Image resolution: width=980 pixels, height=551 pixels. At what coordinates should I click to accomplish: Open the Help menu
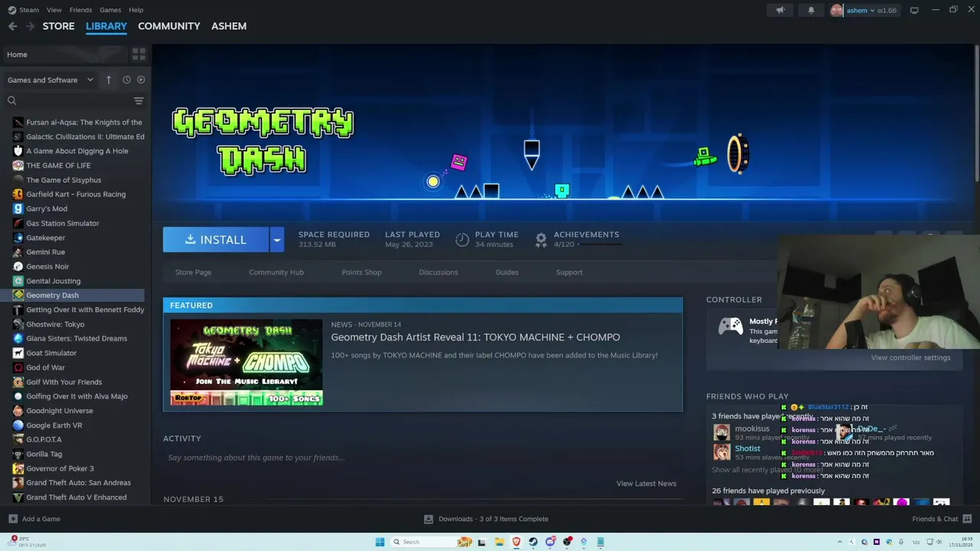(x=136, y=10)
